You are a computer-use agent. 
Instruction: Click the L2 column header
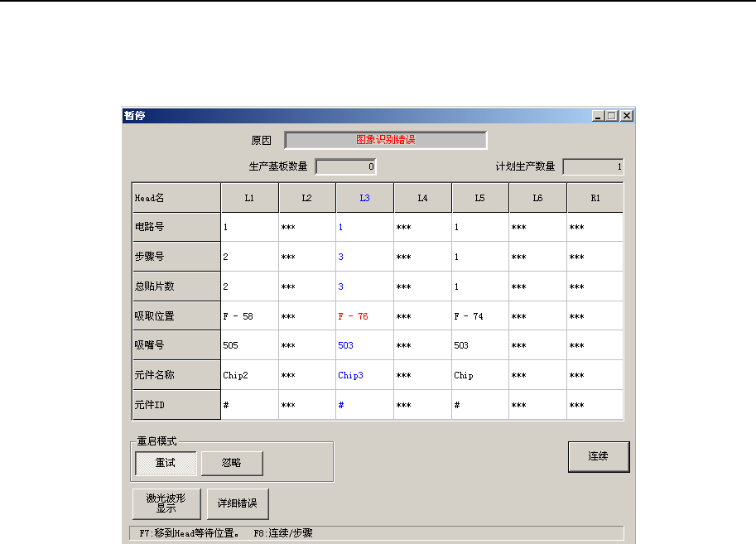tap(307, 198)
